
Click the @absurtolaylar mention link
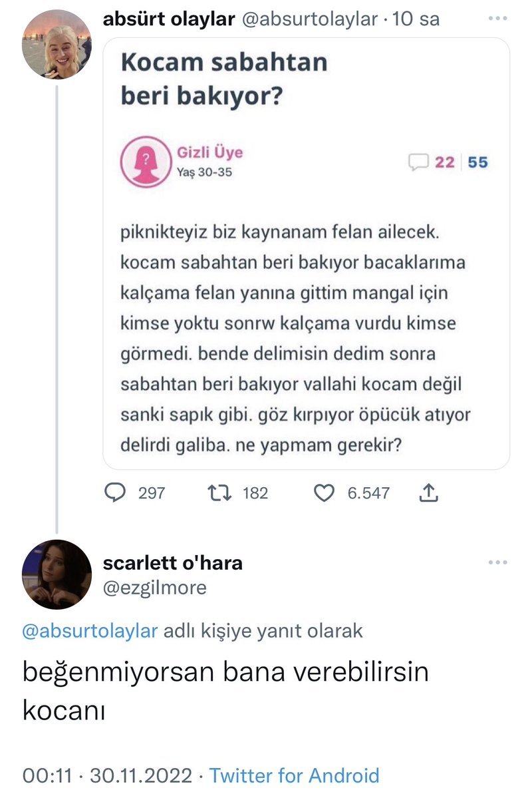[x=91, y=631]
